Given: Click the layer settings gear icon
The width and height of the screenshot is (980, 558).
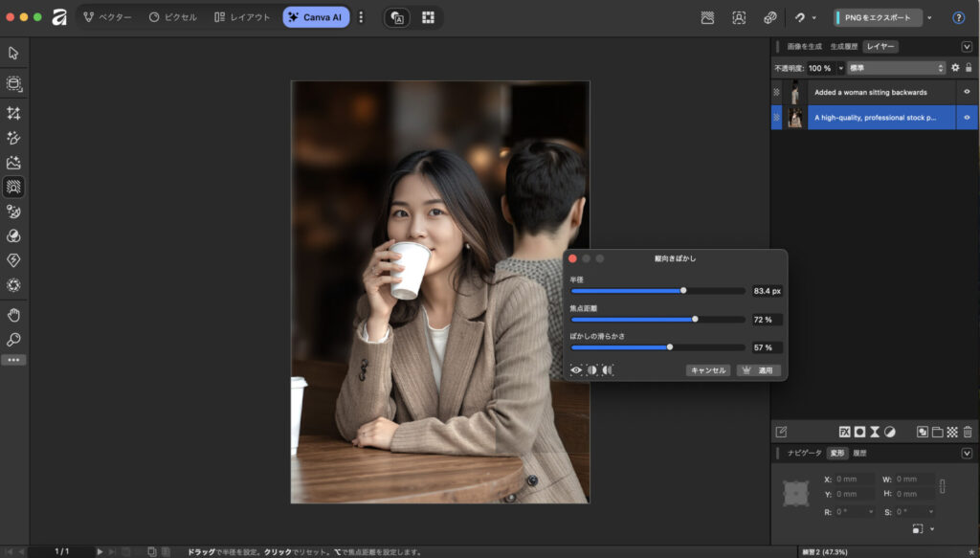Looking at the screenshot, I should tap(954, 68).
